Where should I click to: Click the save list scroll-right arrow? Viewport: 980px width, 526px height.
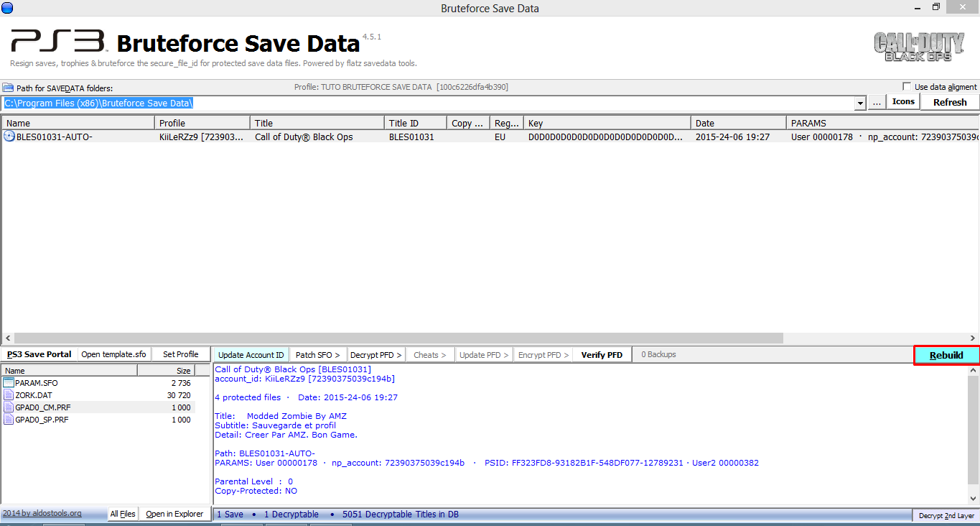tap(973, 338)
